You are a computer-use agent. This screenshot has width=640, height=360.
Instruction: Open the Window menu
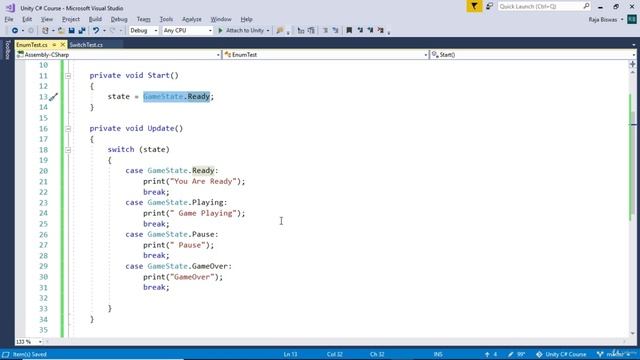pos(221,19)
